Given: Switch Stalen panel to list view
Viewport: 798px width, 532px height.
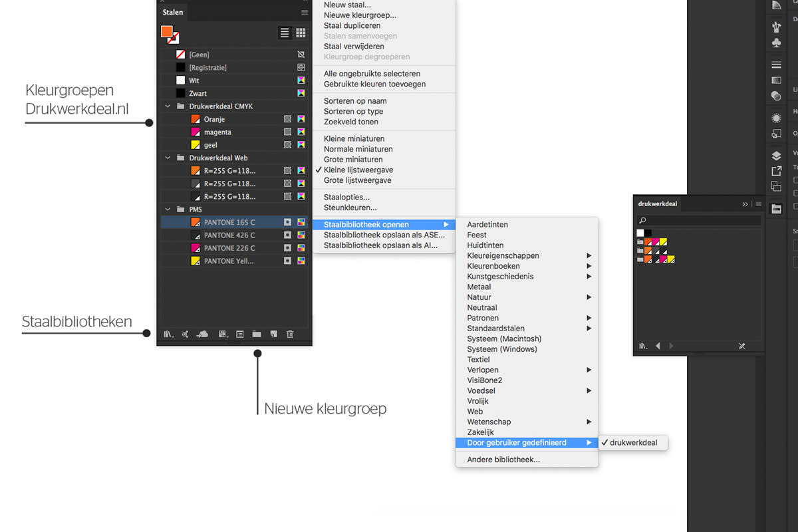Looking at the screenshot, I should pyautogui.click(x=285, y=33).
